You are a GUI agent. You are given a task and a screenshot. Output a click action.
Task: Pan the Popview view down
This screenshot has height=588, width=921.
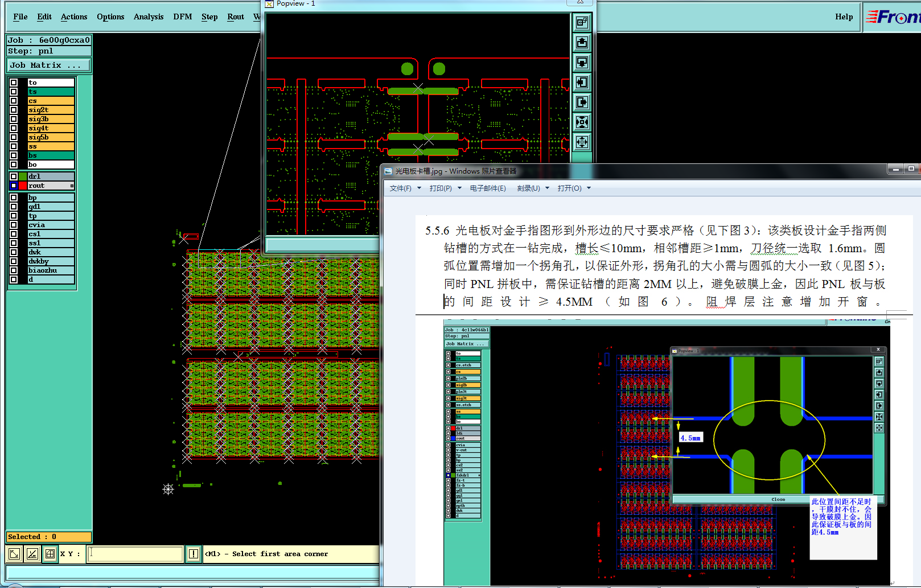[x=582, y=62]
